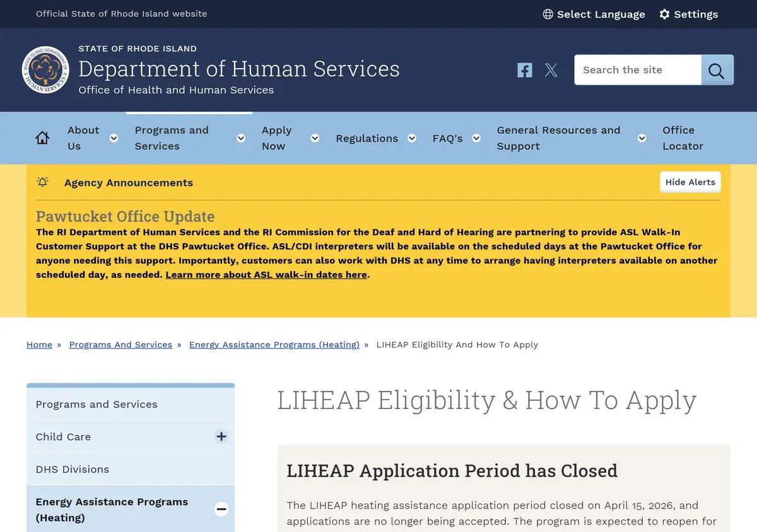
Task: Collapse Energy Assistance Programs sidebar section
Action: [x=221, y=509]
